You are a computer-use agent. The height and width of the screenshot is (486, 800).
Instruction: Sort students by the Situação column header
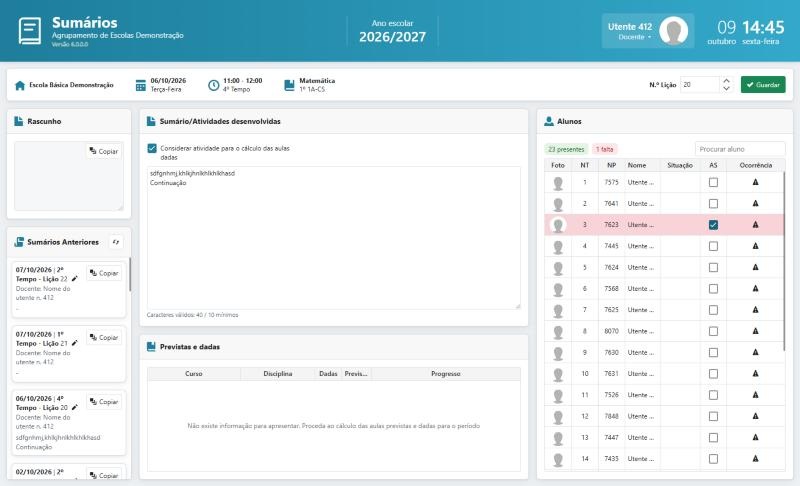point(680,165)
